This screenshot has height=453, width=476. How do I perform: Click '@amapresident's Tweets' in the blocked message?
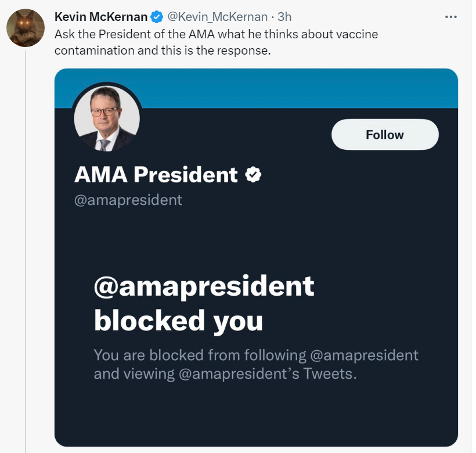267,373
